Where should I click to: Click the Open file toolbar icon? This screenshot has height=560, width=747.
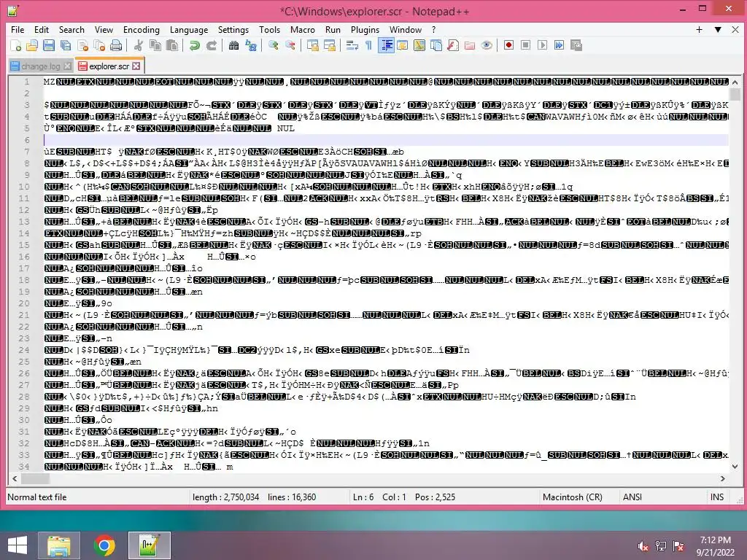pyautogui.click(x=32, y=45)
